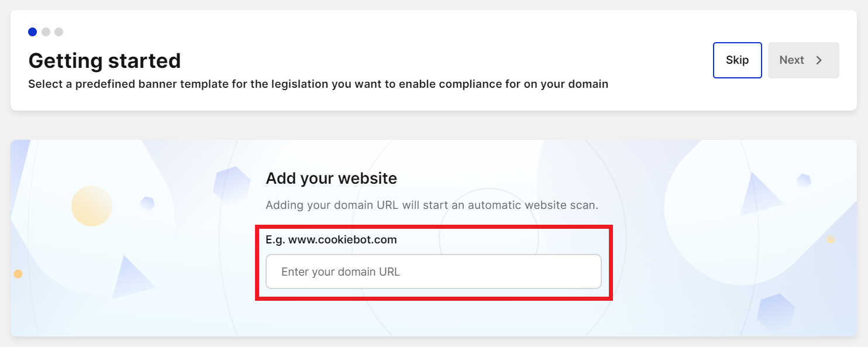Click the chevron arrow in the Next button
This screenshot has width=868, height=347.
pyautogui.click(x=819, y=60)
